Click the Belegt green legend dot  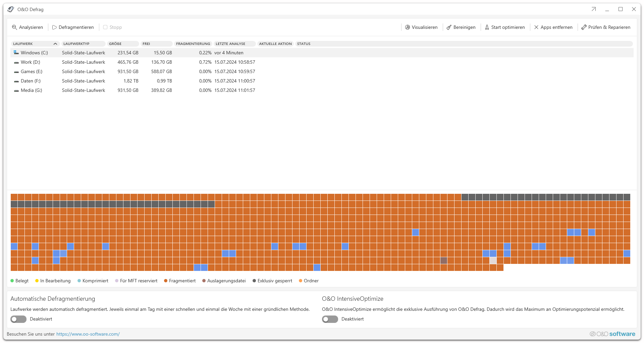12,281
